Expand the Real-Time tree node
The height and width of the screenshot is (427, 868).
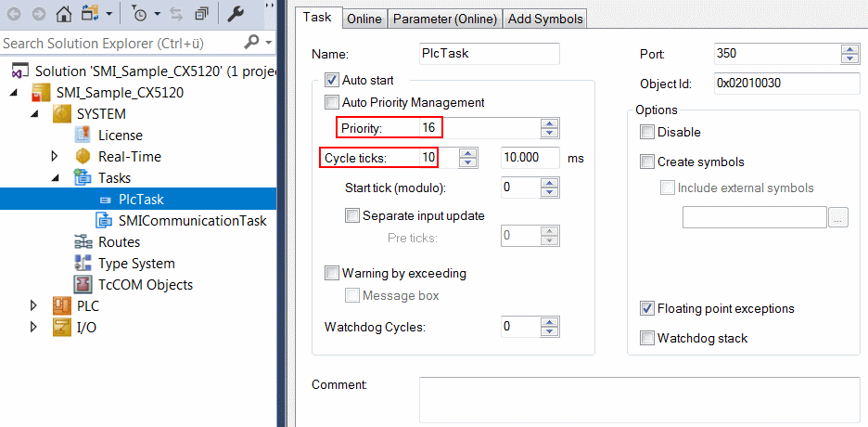(54, 157)
